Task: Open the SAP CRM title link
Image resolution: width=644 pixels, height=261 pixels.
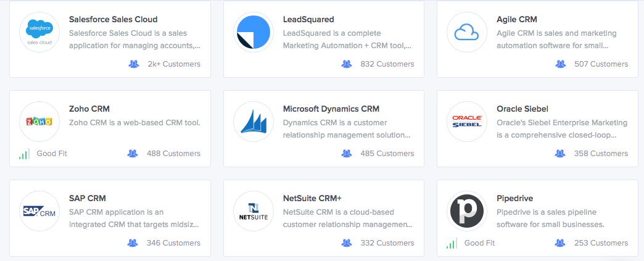Action: tap(88, 199)
